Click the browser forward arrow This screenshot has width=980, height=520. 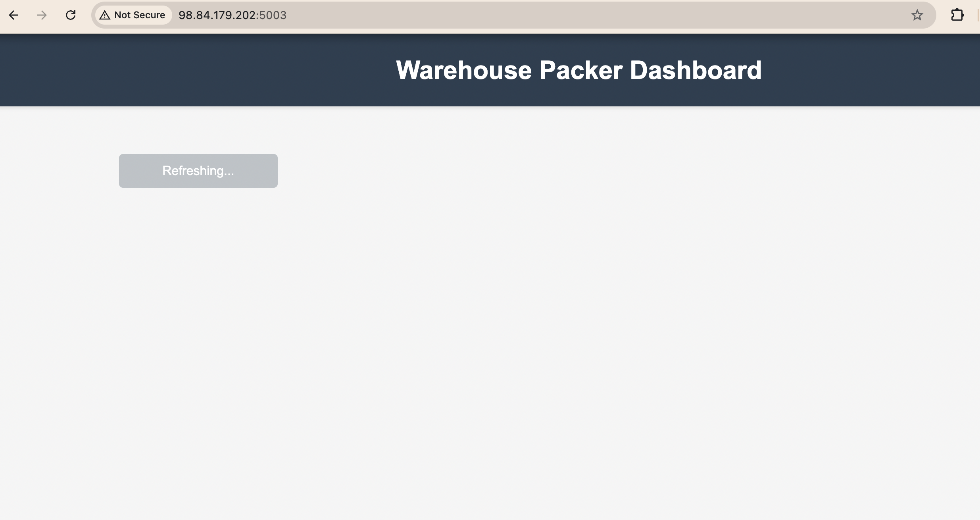pos(42,15)
